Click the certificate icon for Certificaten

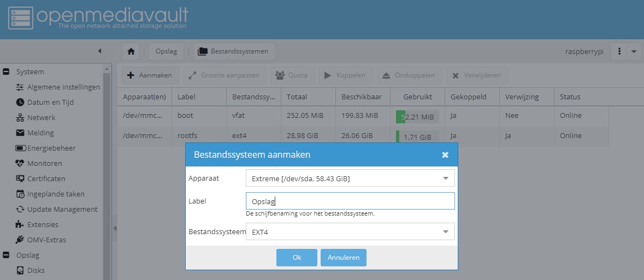pos(20,178)
